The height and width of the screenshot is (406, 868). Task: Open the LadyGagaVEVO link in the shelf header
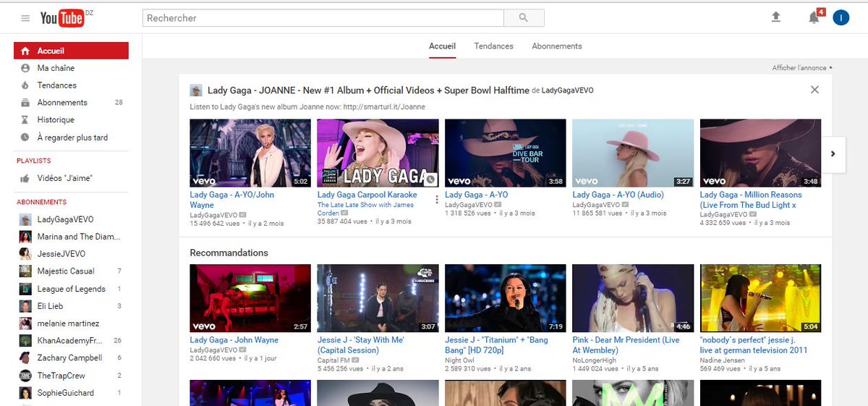click(567, 90)
